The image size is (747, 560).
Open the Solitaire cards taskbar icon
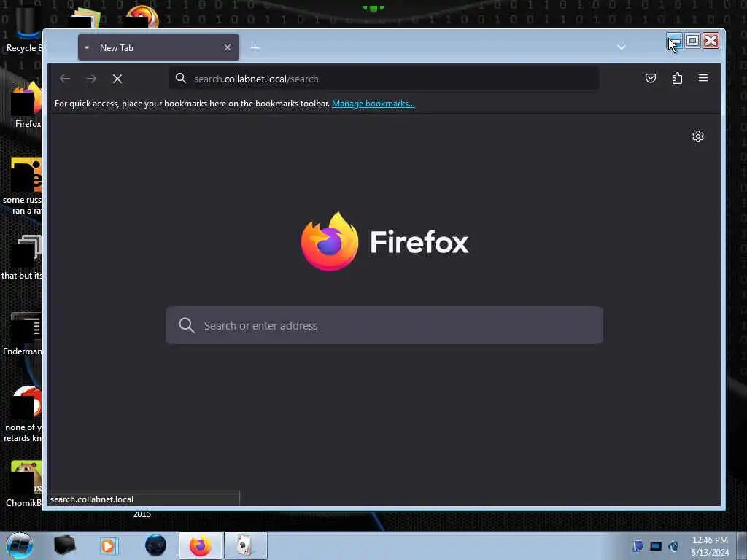pos(245,545)
